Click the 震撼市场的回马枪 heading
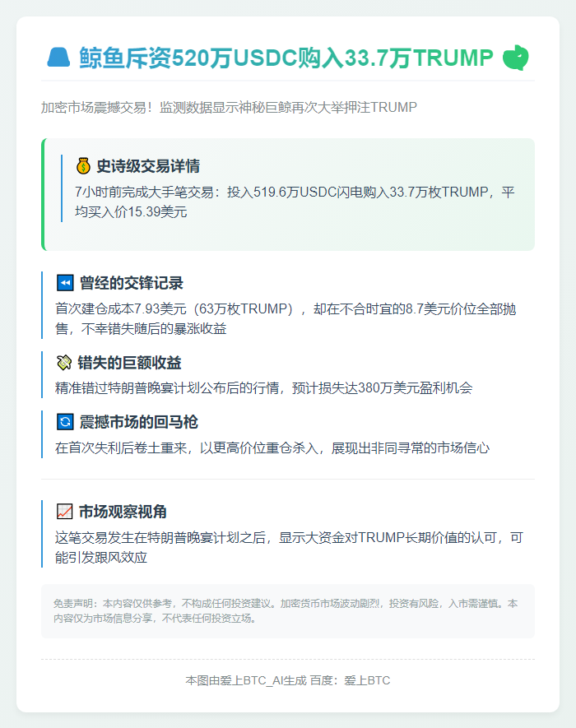The image size is (576, 728). 138,422
